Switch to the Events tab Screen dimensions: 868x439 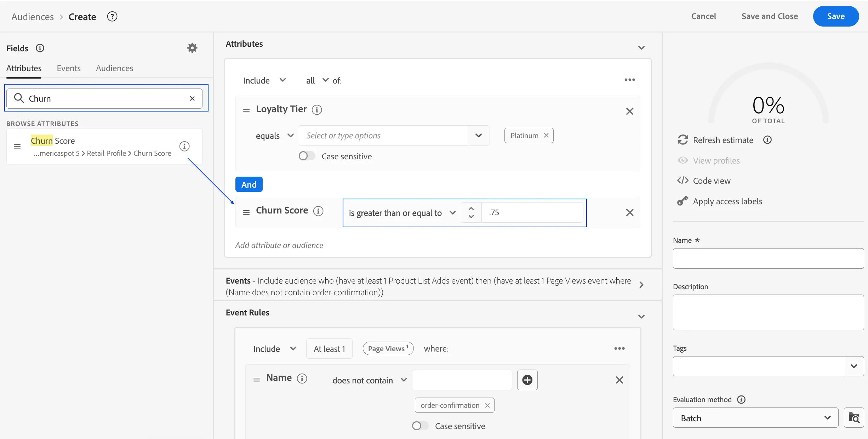pos(69,68)
